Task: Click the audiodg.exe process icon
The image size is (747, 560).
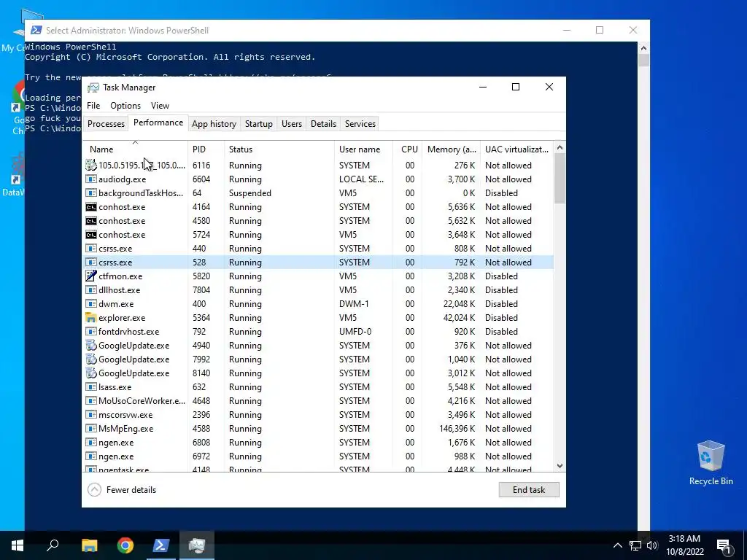Action: point(90,179)
